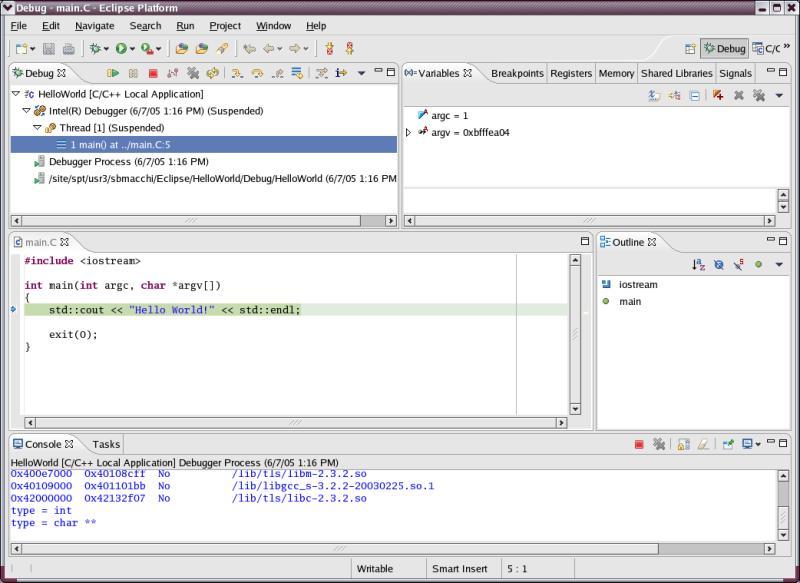This screenshot has height=583, width=800.
Task: Click the editor vertical scrollbar down arrow
Action: coord(575,409)
